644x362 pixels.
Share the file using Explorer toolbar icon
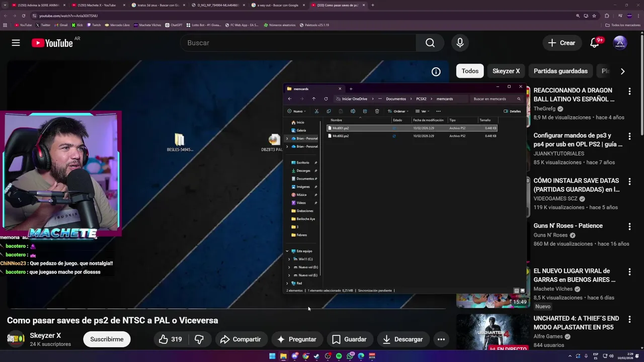pyautogui.click(x=365, y=111)
